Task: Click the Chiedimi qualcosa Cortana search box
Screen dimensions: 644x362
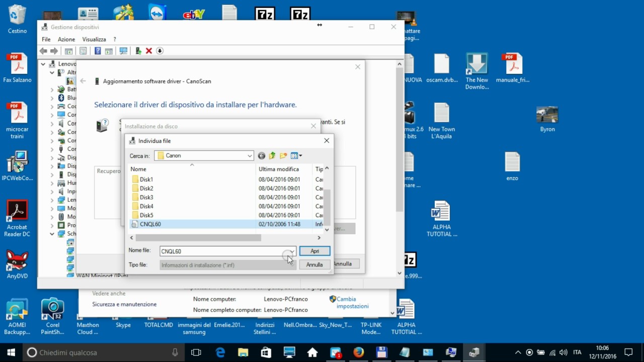Action: coord(103,352)
